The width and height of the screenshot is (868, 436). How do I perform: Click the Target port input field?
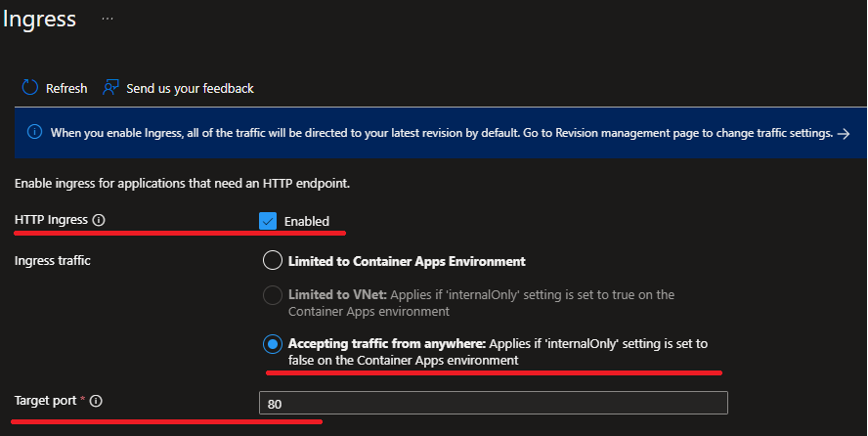(x=493, y=403)
